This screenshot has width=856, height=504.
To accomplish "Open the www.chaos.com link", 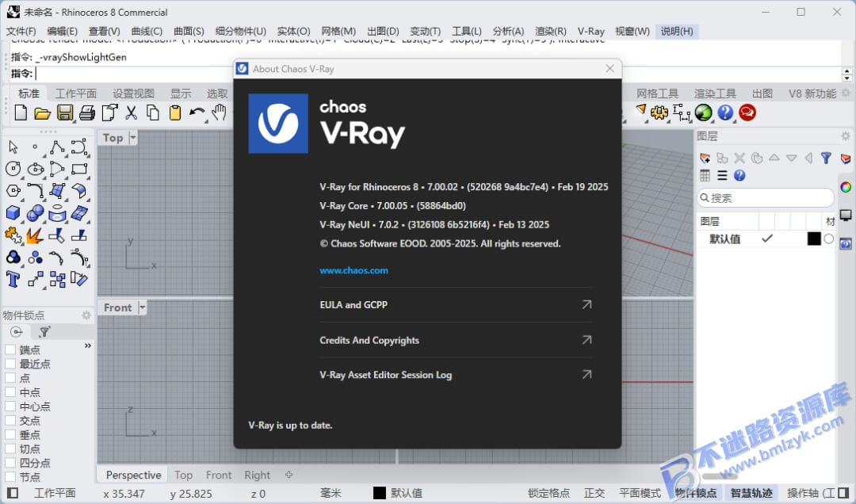I will pyautogui.click(x=353, y=270).
